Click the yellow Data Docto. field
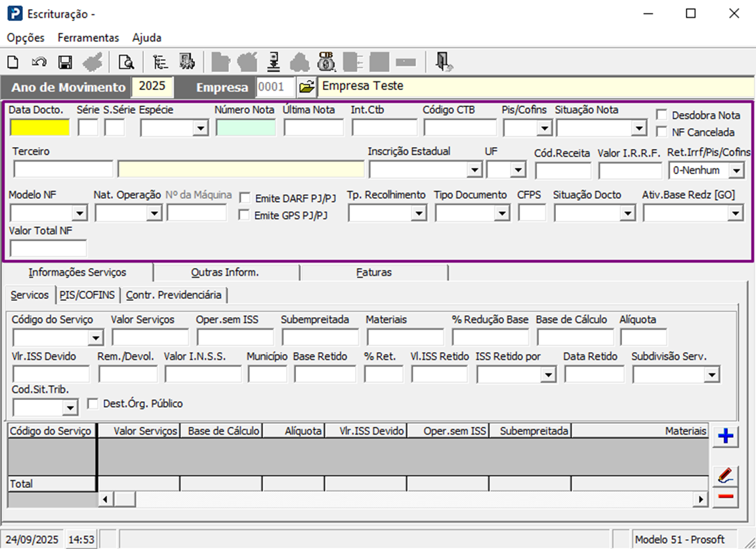 pos(39,127)
